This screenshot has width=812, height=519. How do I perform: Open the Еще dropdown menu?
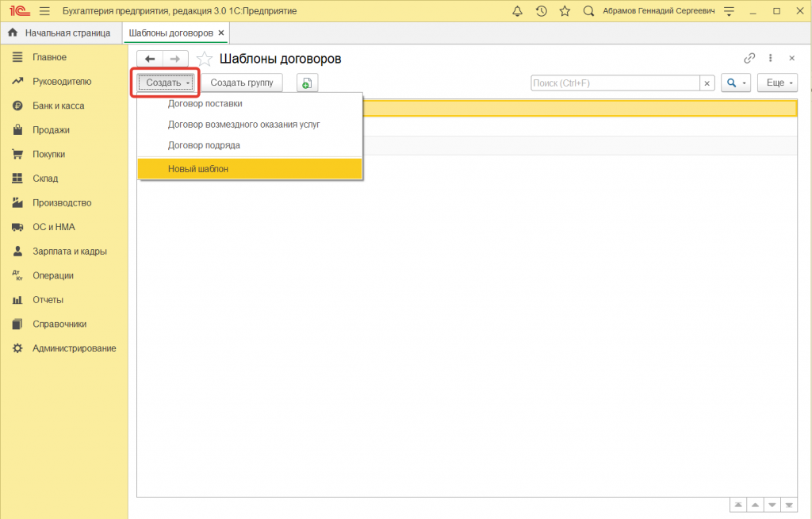point(777,83)
